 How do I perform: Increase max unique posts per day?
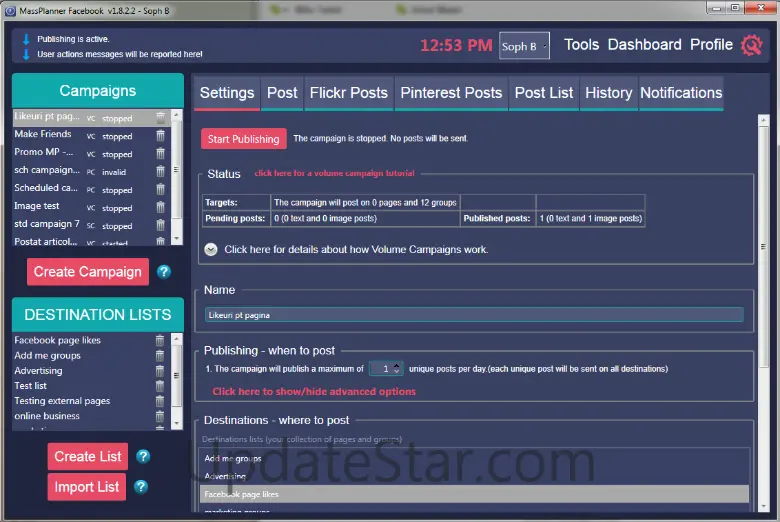(x=396, y=366)
